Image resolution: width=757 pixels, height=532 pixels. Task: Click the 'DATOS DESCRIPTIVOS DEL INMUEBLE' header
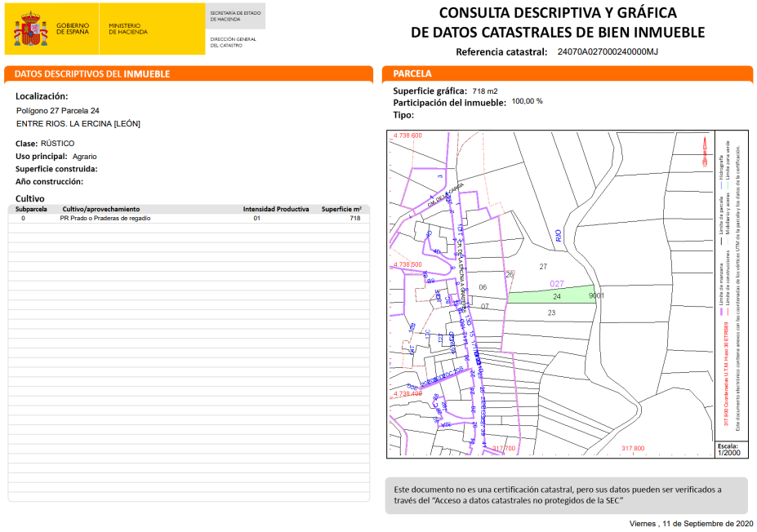[92, 73]
